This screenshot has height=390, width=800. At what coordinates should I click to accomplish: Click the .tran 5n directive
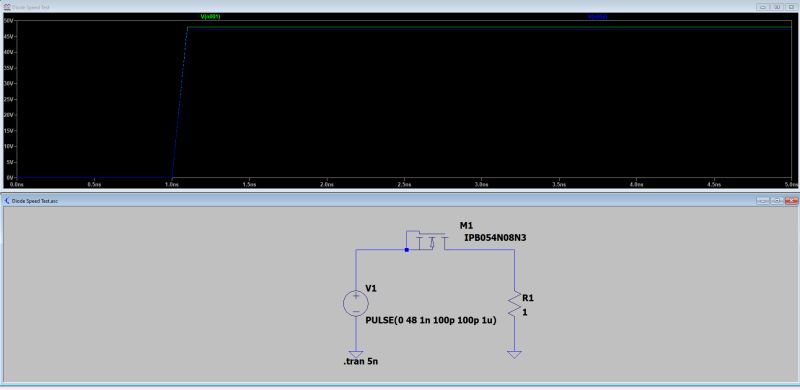coord(361,362)
